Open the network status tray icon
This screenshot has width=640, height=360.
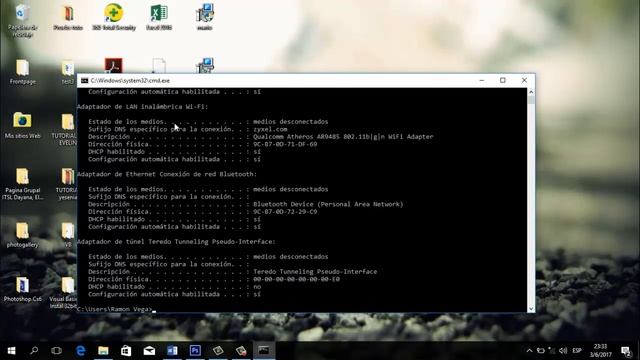tap(552, 351)
